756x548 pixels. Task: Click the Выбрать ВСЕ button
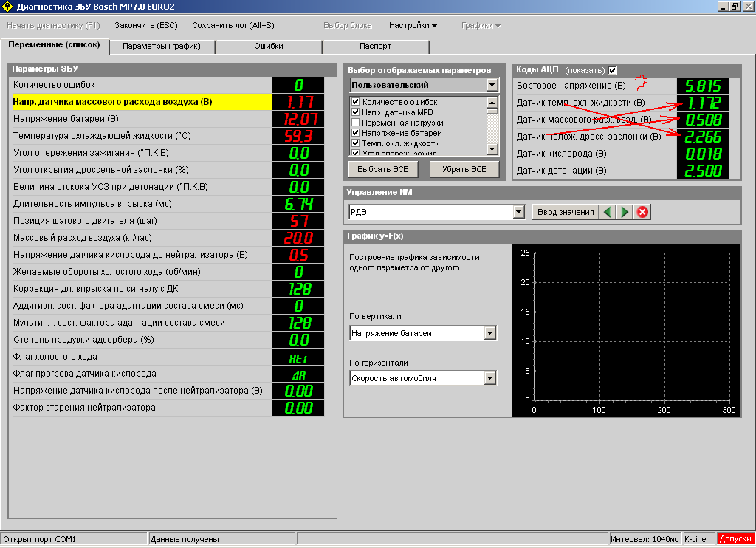[383, 169]
